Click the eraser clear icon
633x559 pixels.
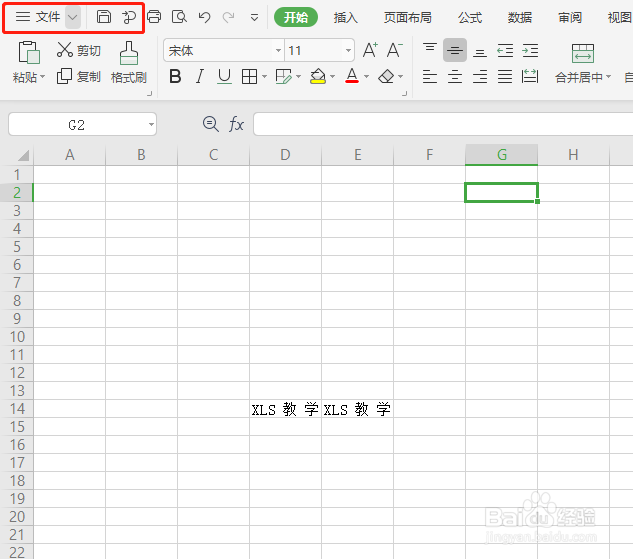pyautogui.click(x=386, y=76)
